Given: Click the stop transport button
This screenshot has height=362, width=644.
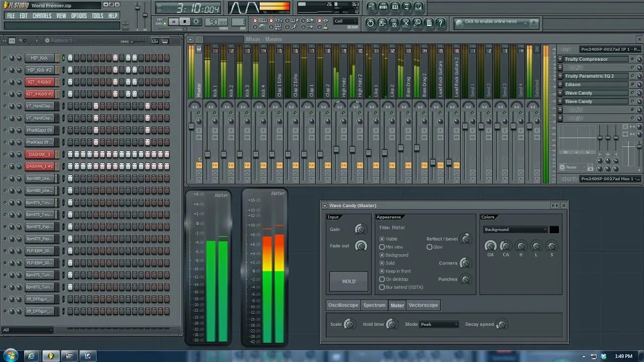Looking at the screenshot, I should click(185, 22).
